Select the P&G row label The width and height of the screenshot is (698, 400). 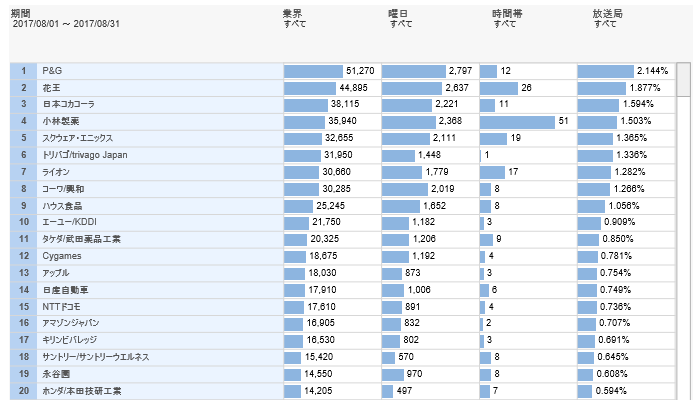(52, 71)
